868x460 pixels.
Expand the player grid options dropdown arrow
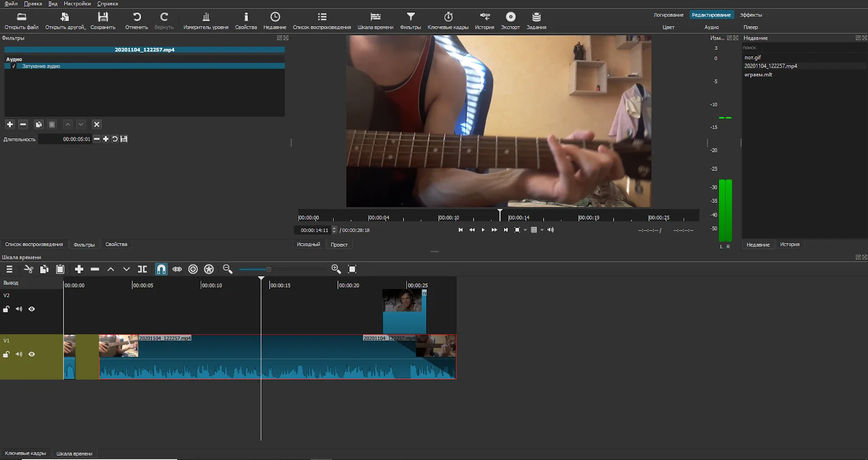[x=542, y=230]
